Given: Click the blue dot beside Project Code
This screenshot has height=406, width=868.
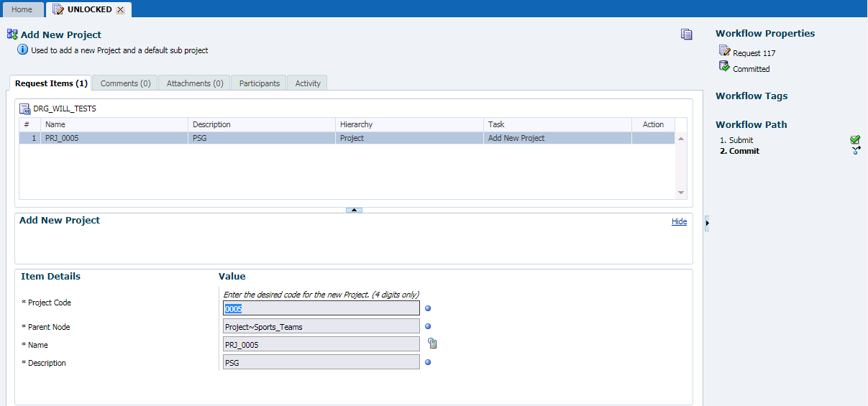Looking at the screenshot, I should tap(428, 308).
